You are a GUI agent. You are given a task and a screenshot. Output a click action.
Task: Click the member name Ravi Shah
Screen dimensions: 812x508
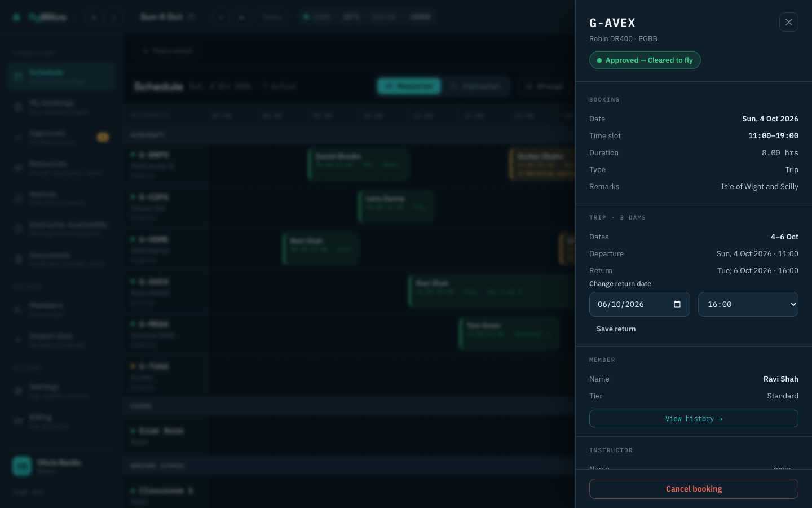tap(780, 379)
